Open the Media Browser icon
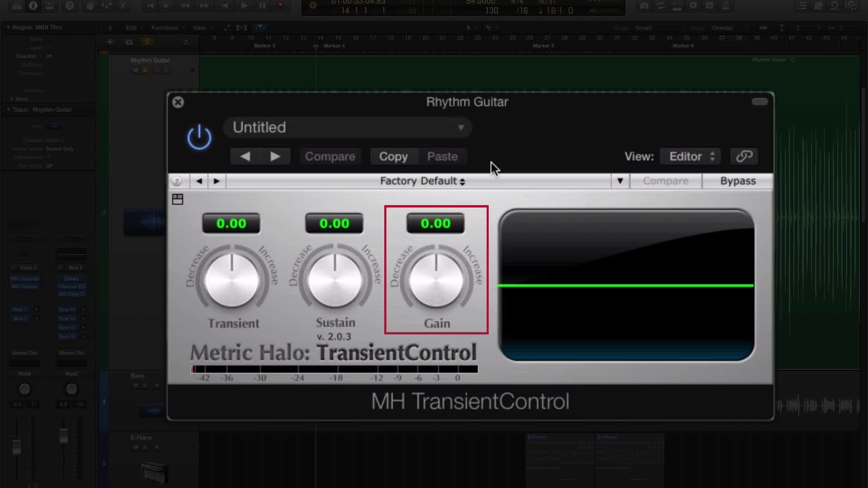Screen dimensions: 868x488 pyautogui.click(x=852, y=6)
